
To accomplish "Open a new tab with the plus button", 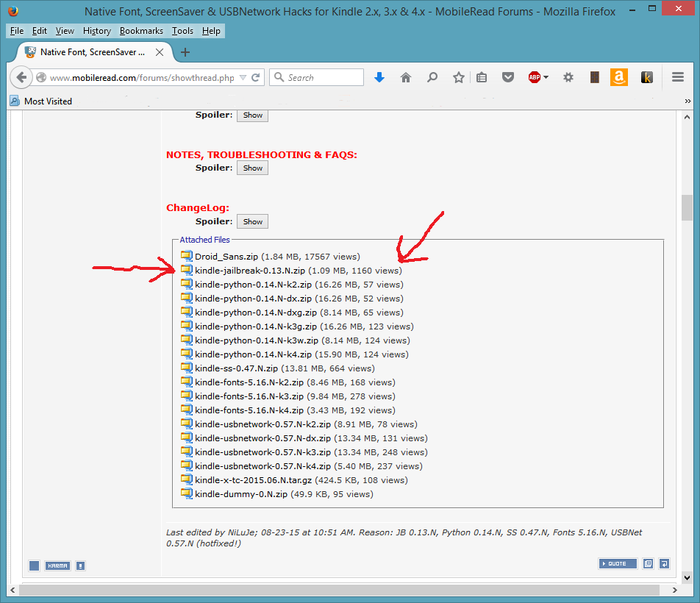I will coord(185,52).
